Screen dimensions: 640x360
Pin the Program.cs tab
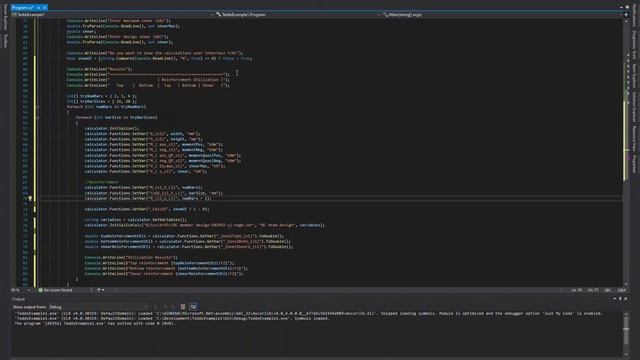coord(39,7)
